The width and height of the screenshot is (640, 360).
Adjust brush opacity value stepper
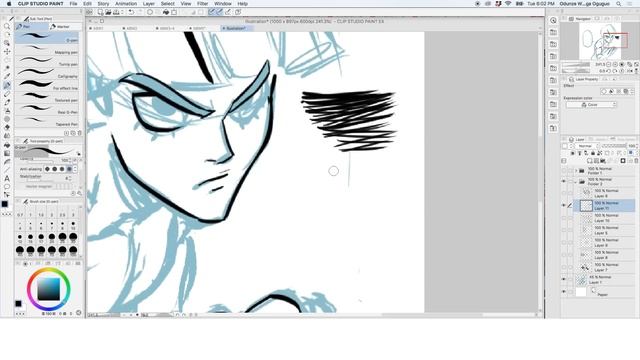[70, 160]
